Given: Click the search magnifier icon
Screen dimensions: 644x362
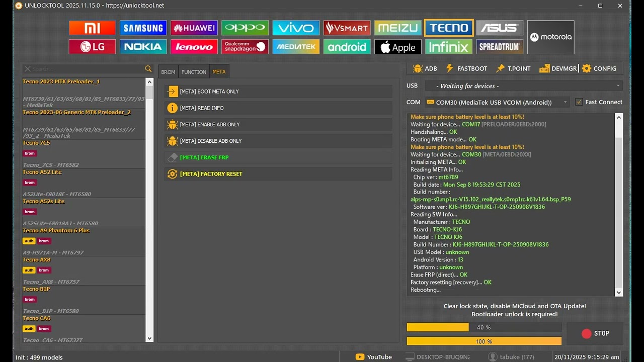Looking at the screenshot, I should (148, 69).
